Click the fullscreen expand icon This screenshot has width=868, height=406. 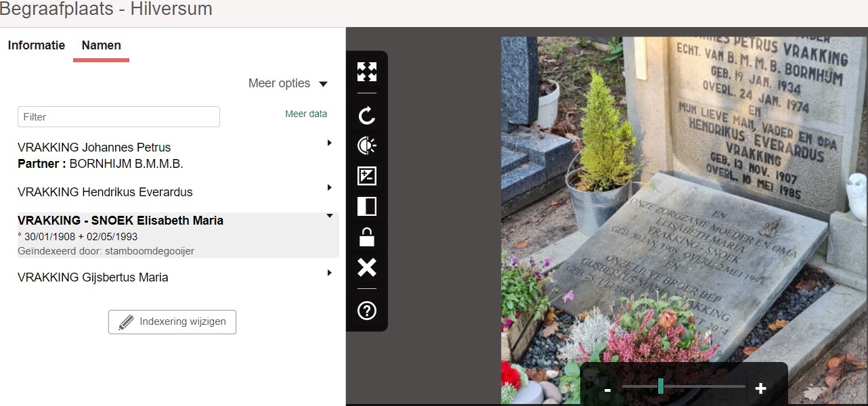(366, 72)
